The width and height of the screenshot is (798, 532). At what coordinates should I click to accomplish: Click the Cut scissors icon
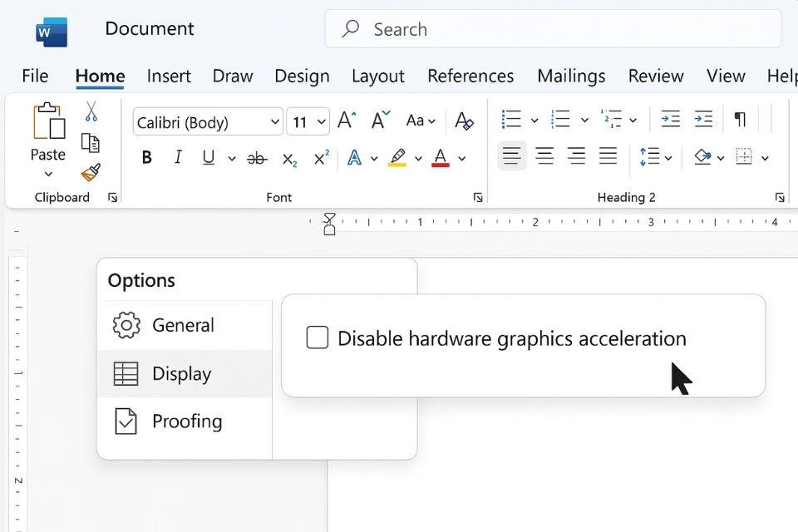[91, 111]
